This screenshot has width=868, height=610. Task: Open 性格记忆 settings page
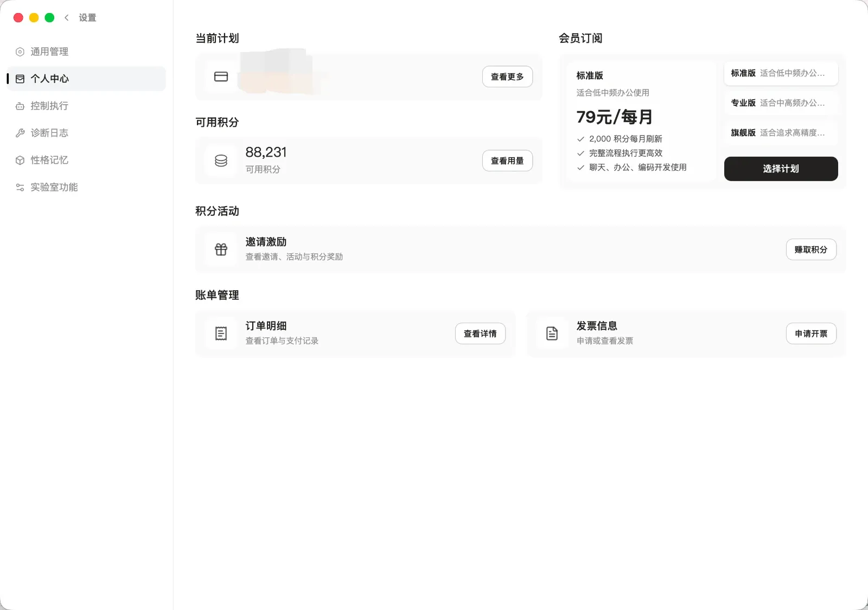coord(87,160)
